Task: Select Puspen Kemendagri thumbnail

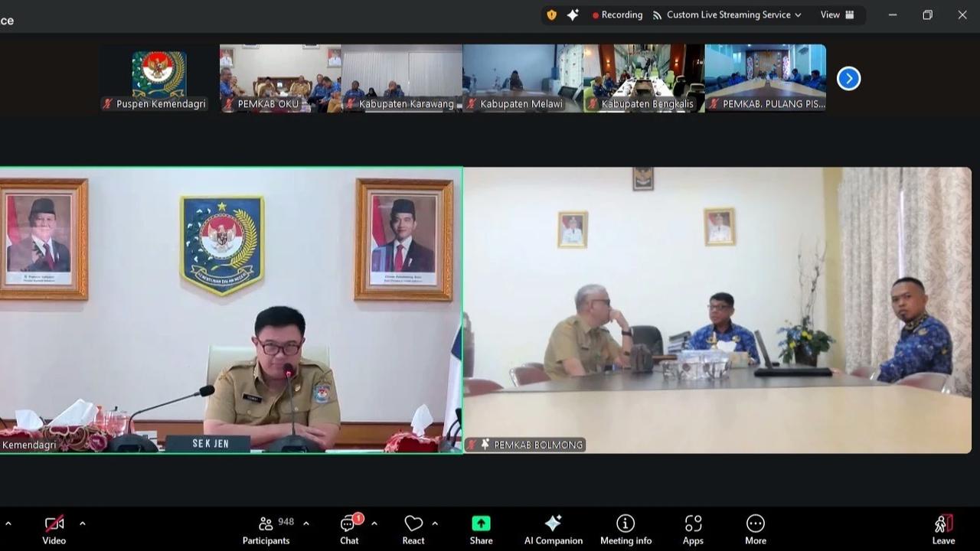Action: [159, 78]
